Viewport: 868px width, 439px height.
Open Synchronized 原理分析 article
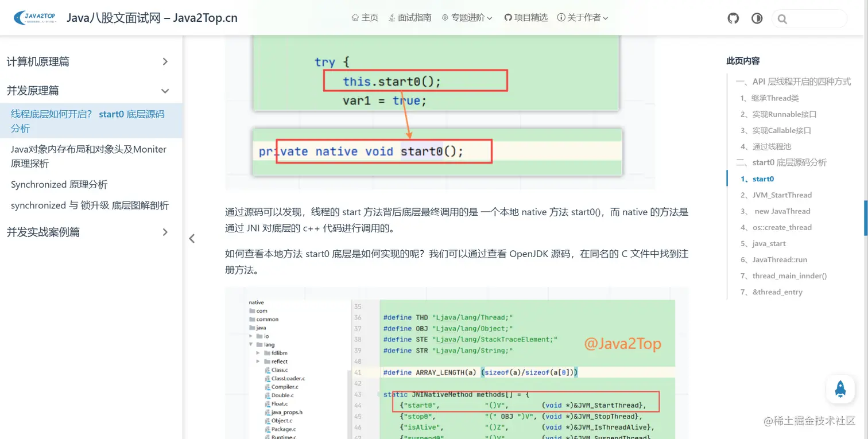pyautogui.click(x=59, y=184)
